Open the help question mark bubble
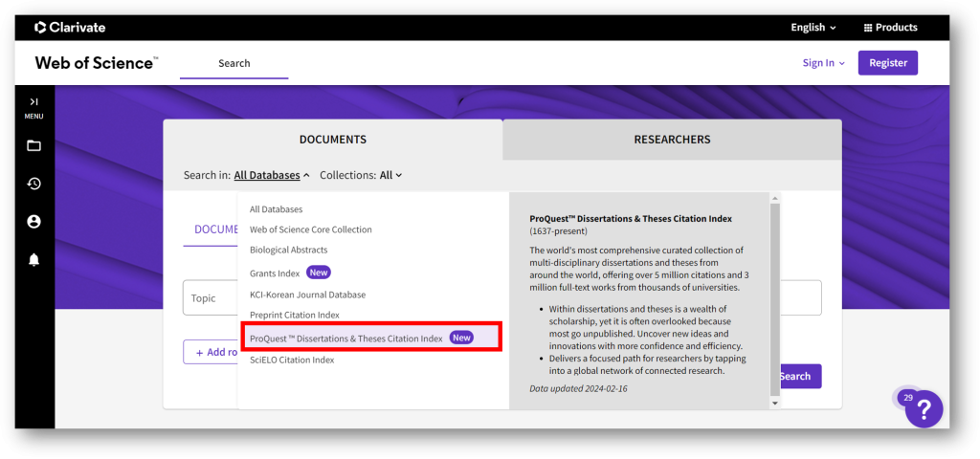 tap(924, 409)
